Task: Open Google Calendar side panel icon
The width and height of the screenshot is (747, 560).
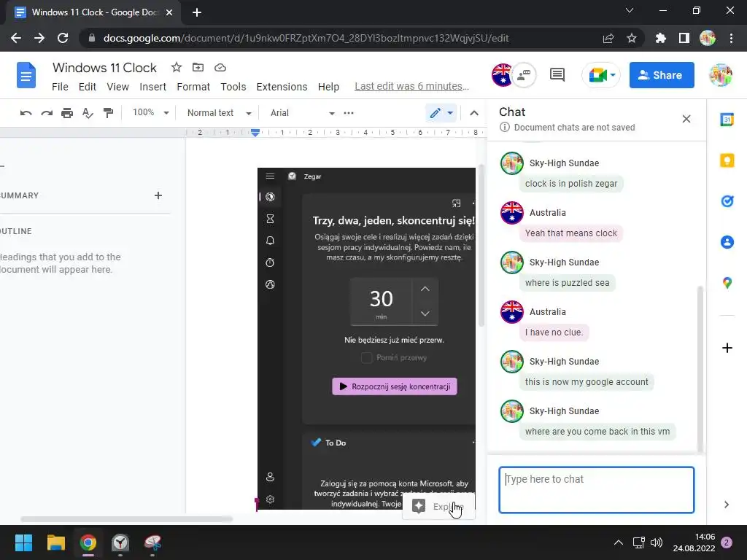Action: coord(727,120)
